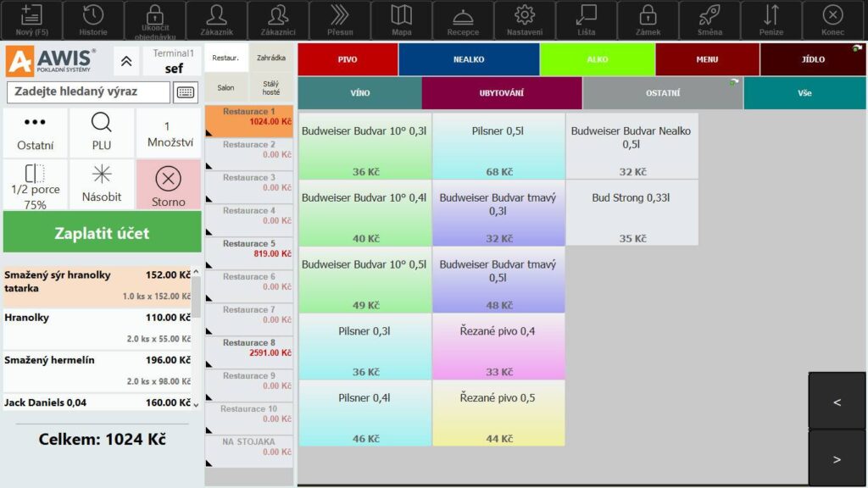Image resolution: width=868 pixels, height=488 pixels.
Task: Toggle the 1/2 porce 75% mode
Action: pyautogui.click(x=34, y=184)
